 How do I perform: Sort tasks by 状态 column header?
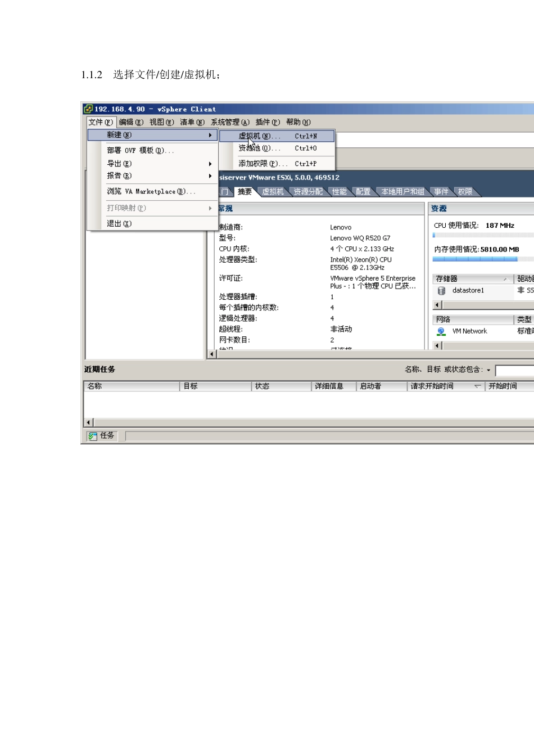click(x=281, y=386)
